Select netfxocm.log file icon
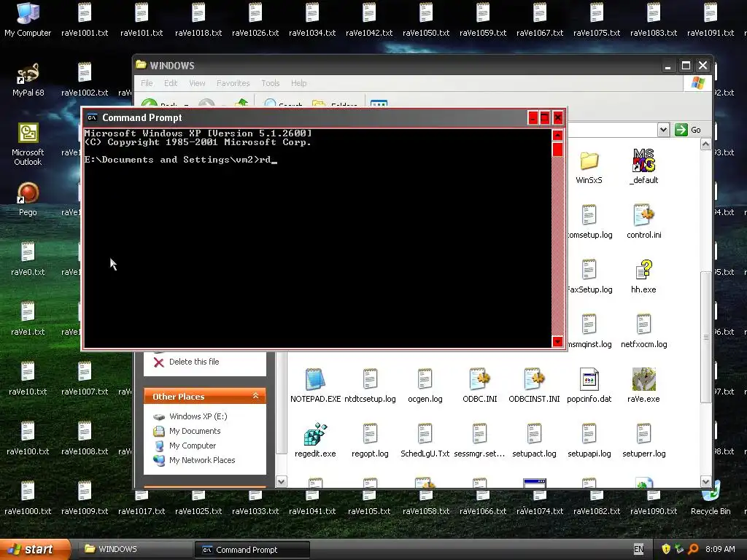Screen dimensions: 747x560 pos(643,331)
